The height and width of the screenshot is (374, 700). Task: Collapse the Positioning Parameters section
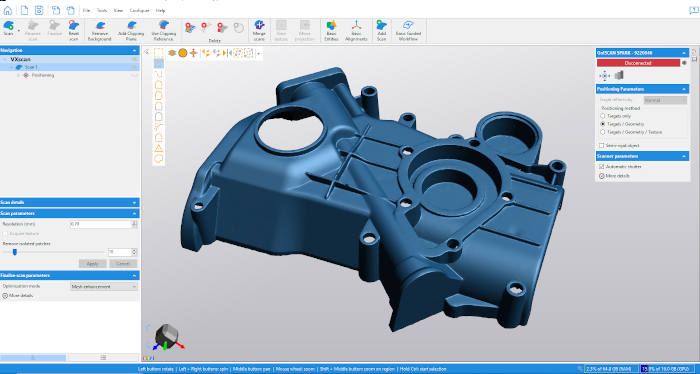(x=683, y=89)
